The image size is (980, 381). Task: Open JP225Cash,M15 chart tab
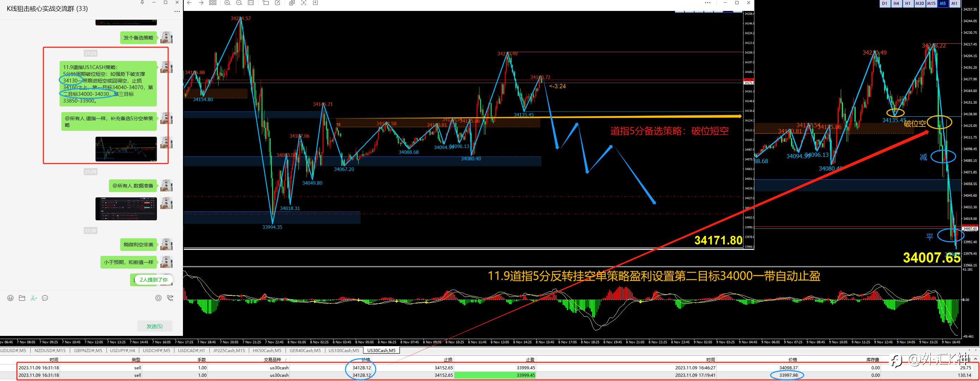coord(229,351)
